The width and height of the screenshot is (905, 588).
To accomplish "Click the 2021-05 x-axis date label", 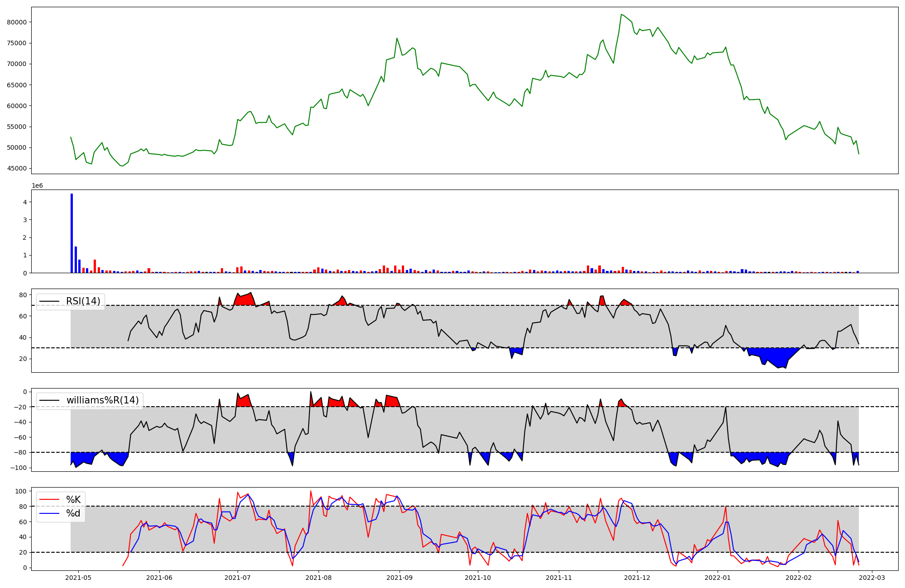I will [x=78, y=578].
